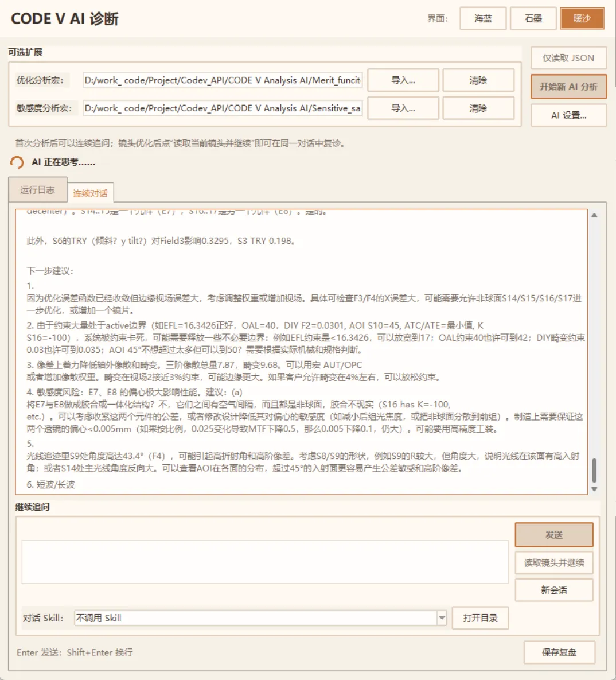Click the scroll up arrow of conversation
Viewport: 616px width, 680px height.
(x=594, y=215)
